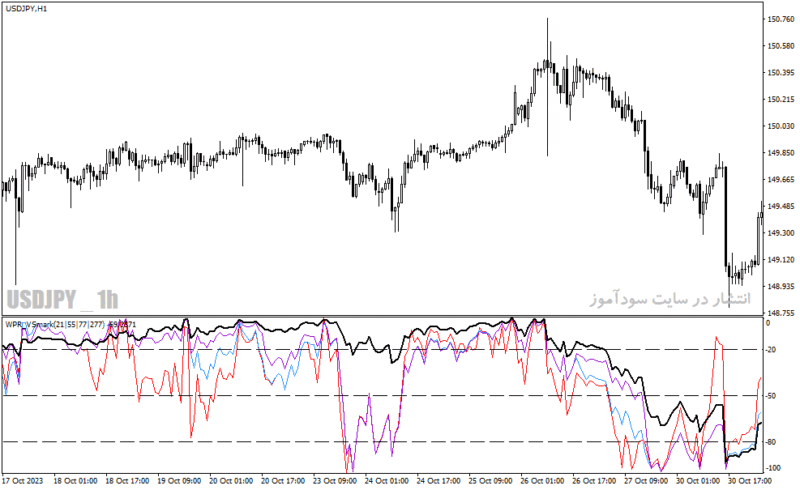Click the -100 indicator level label
800x490 pixels.
[773, 468]
